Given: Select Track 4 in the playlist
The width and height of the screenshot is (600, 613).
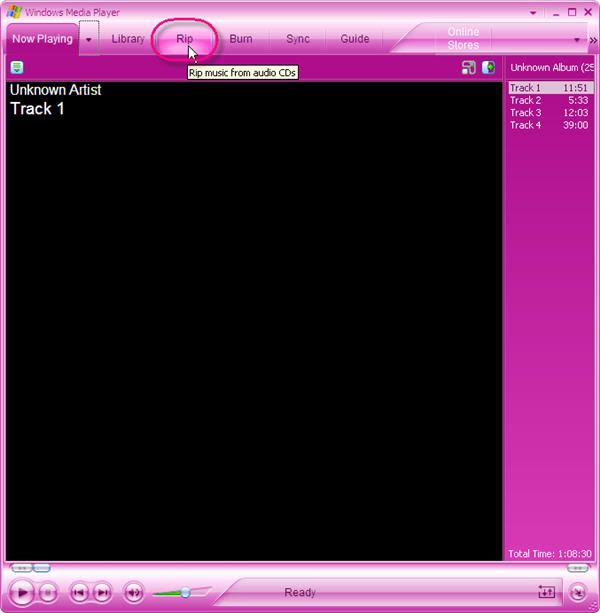Looking at the screenshot, I should (551, 125).
